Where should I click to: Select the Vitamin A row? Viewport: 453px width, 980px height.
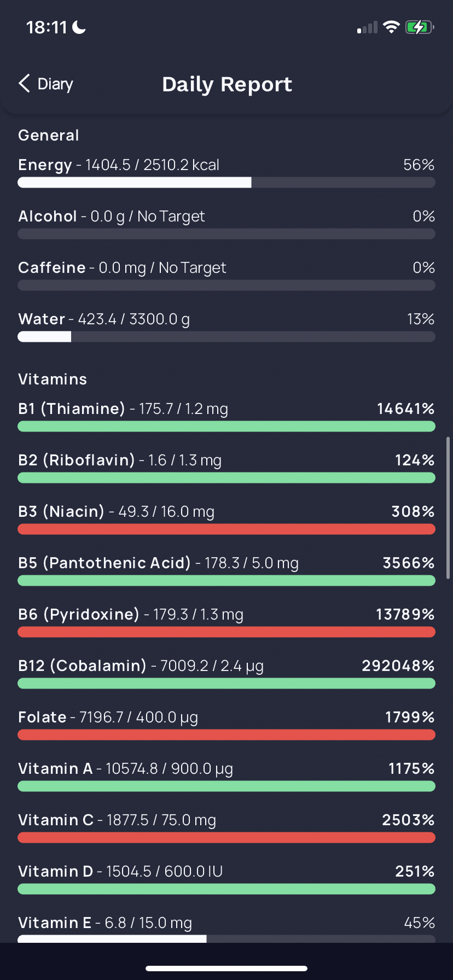226,776
